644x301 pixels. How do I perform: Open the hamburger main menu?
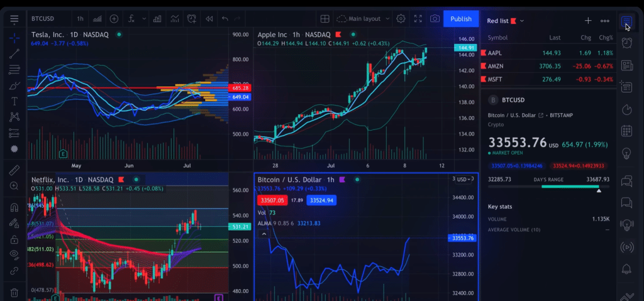14,19
